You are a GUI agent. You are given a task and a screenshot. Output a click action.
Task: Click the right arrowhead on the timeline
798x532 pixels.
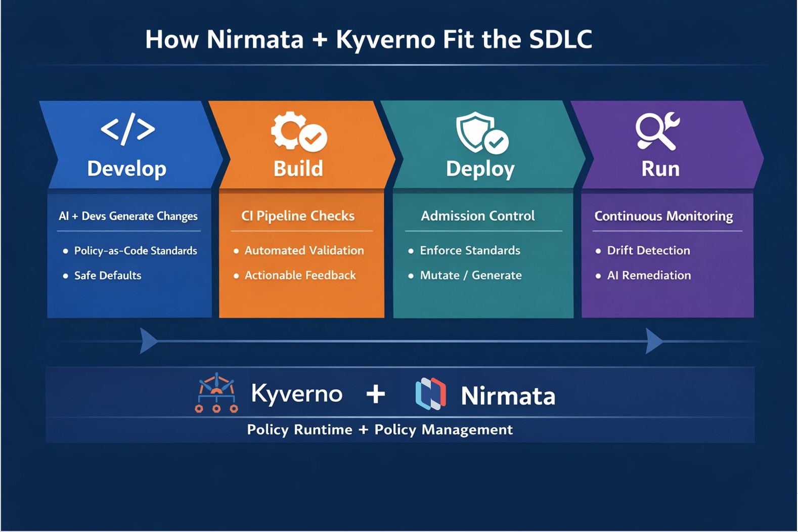pos(653,341)
